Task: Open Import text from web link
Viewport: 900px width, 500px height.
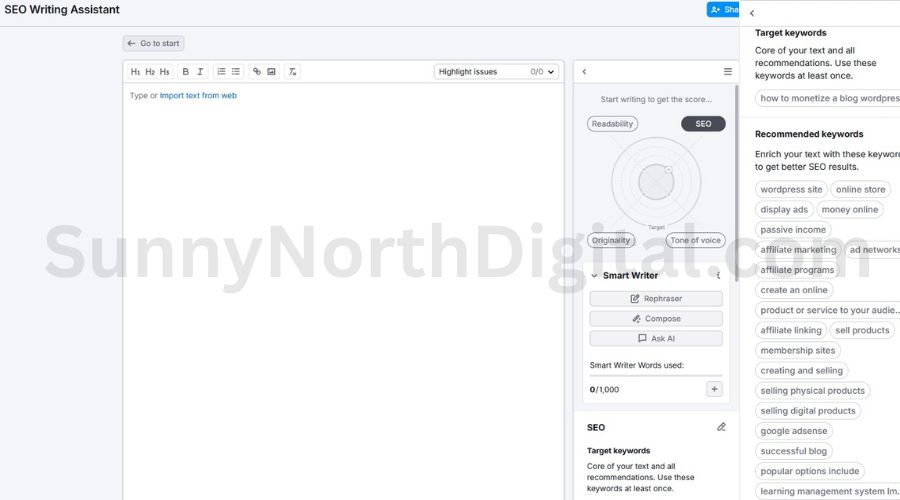Action: tap(198, 96)
